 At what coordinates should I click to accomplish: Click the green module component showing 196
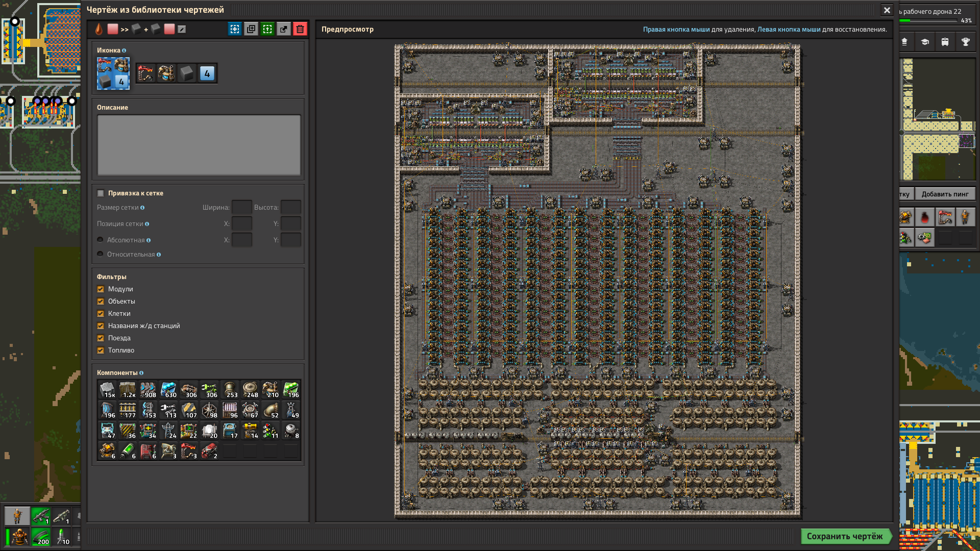291,390
